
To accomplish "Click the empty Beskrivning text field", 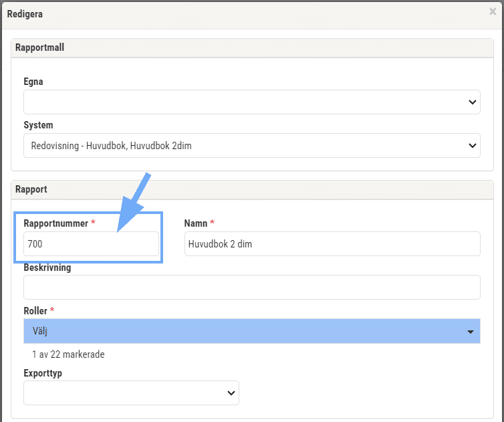I will coord(252,287).
